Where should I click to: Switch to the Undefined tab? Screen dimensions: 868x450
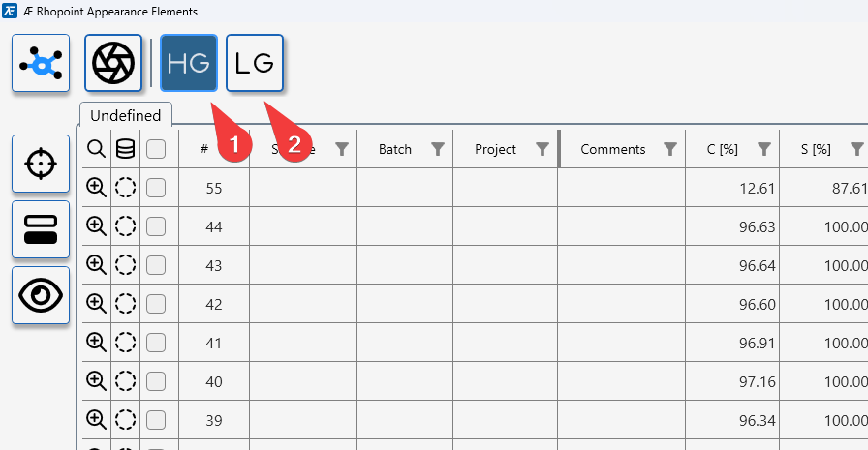coord(126,115)
